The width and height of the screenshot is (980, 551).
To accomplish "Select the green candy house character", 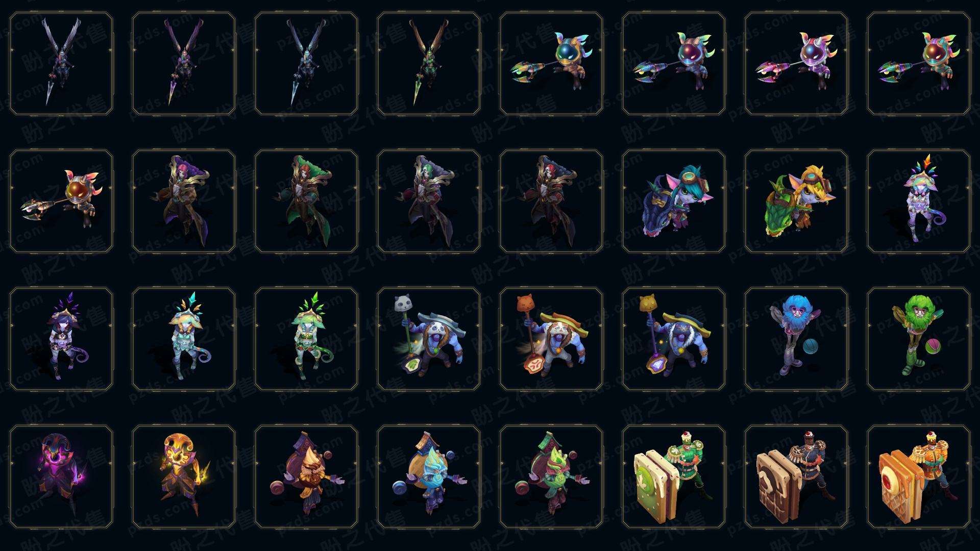I will click(x=551, y=477).
